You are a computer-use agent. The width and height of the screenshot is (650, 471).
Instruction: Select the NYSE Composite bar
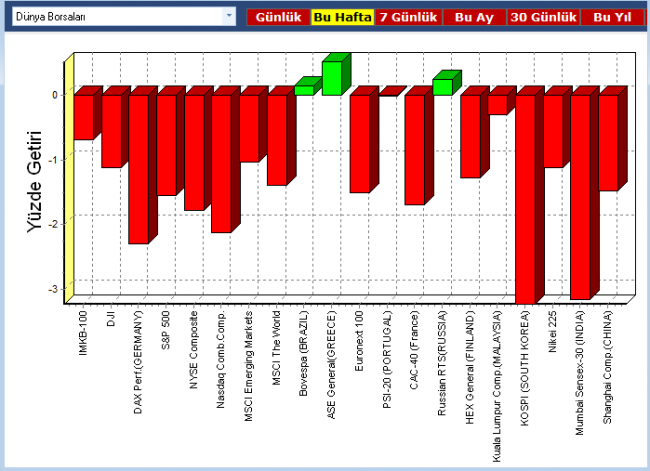194,153
